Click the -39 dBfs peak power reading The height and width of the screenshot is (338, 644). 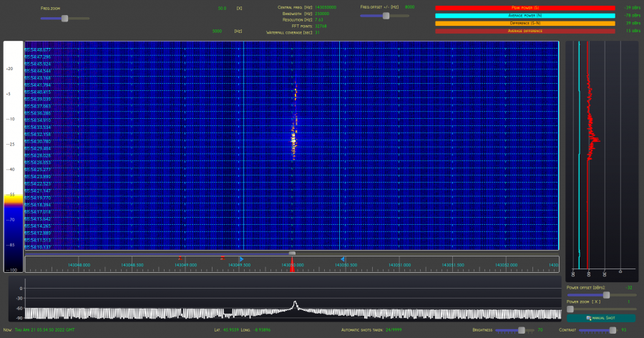click(633, 8)
